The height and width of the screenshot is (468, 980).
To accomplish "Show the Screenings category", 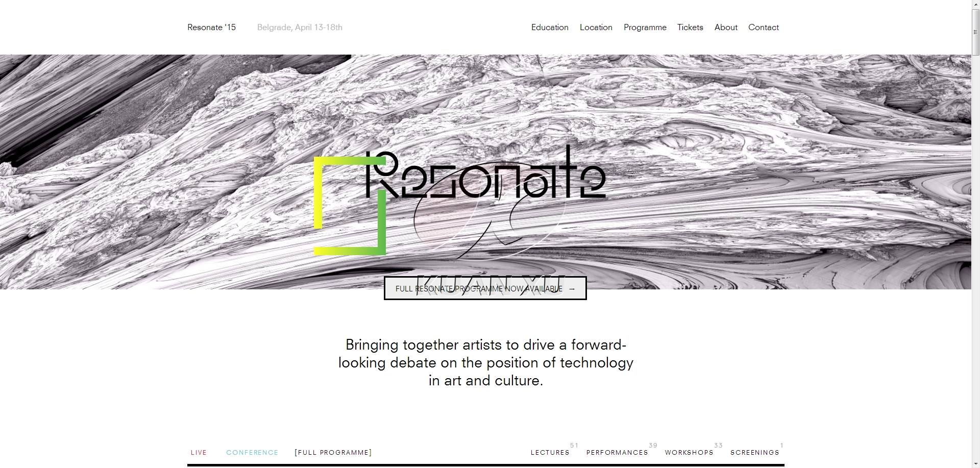I will click(754, 453).
